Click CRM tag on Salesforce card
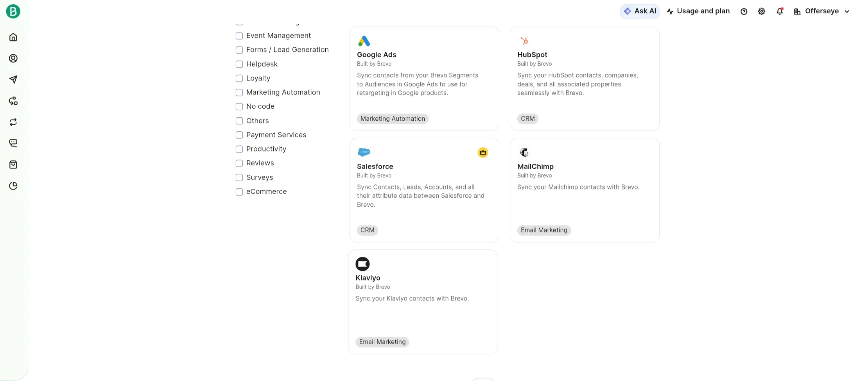868x381 pixels. [x=368, y=230]
